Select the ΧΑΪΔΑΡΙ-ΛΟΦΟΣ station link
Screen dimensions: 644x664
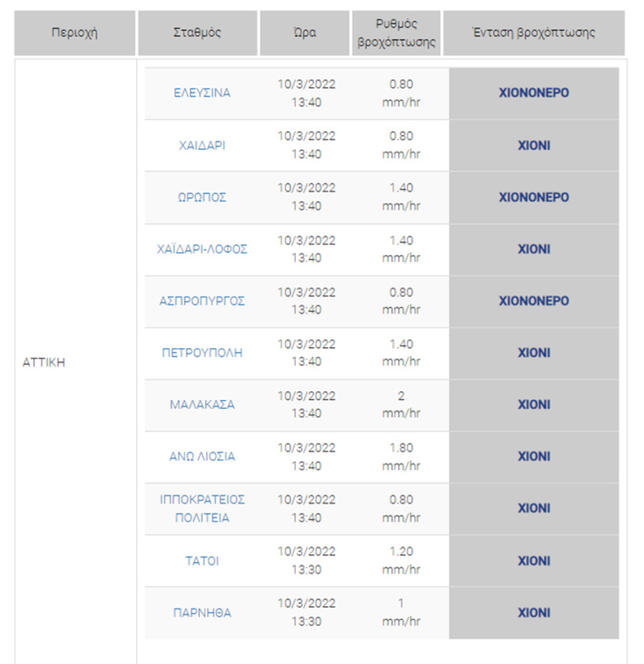202,249
